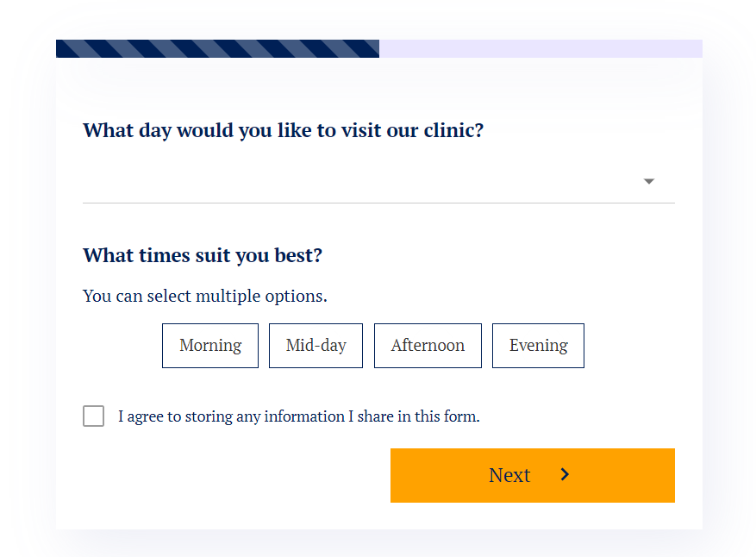Click the "You can select multiple options" text

(x=205, y=296)
